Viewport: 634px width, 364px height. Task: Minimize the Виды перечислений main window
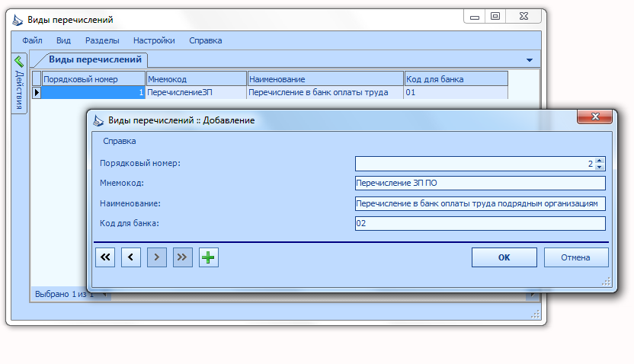pos(475,17)
